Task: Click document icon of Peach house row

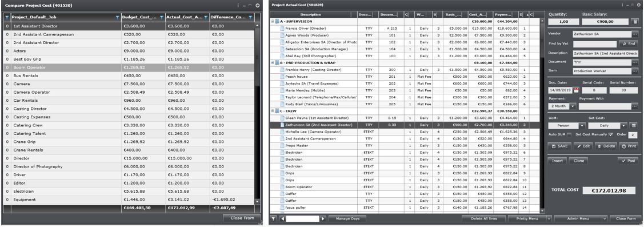Action: point(282,77)
